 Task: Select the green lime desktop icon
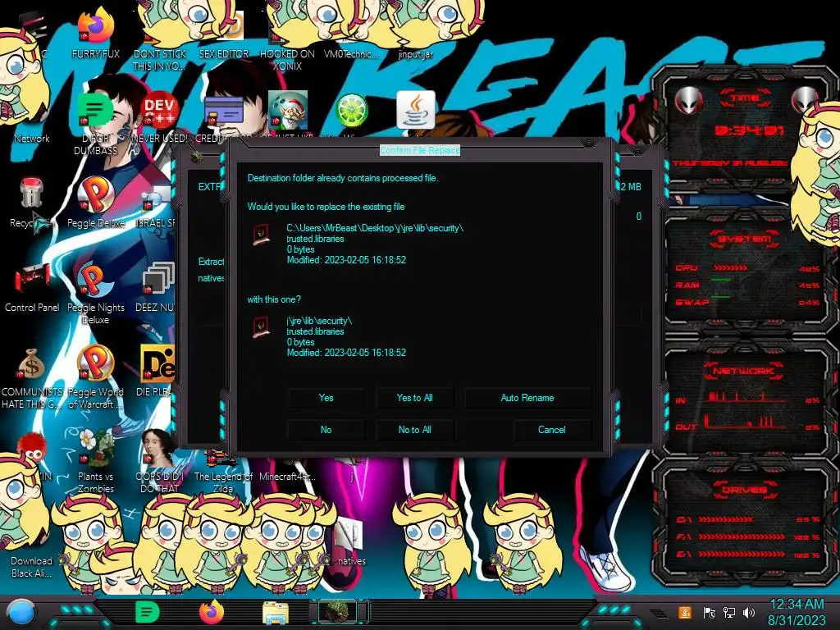point(351,110)
